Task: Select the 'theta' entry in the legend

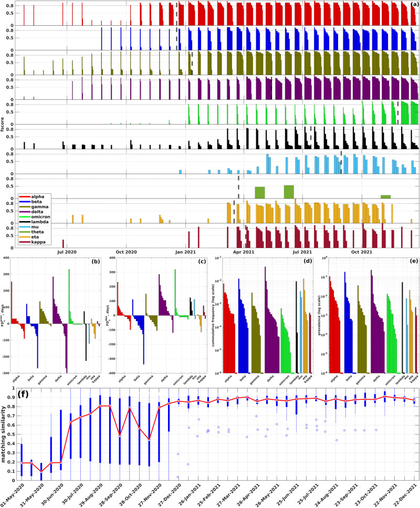Action: coord(38,232)
